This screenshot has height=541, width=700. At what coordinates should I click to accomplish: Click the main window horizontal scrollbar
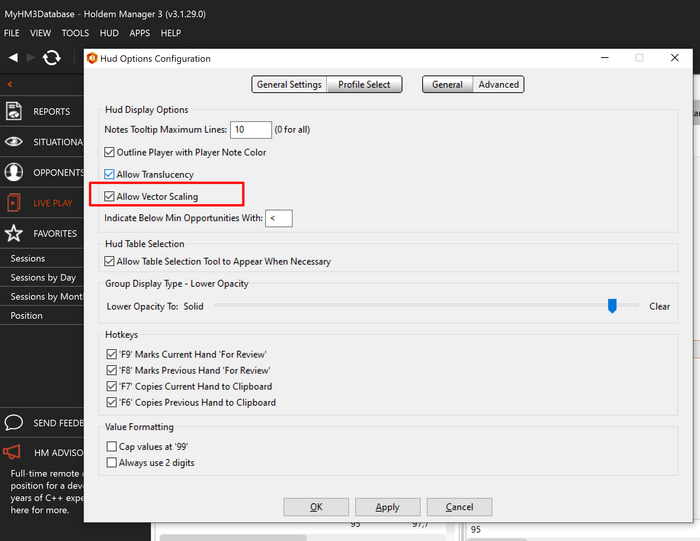233,537
